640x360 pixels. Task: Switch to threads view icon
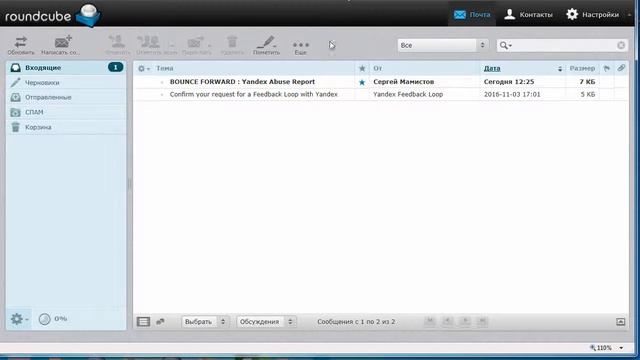160,322
